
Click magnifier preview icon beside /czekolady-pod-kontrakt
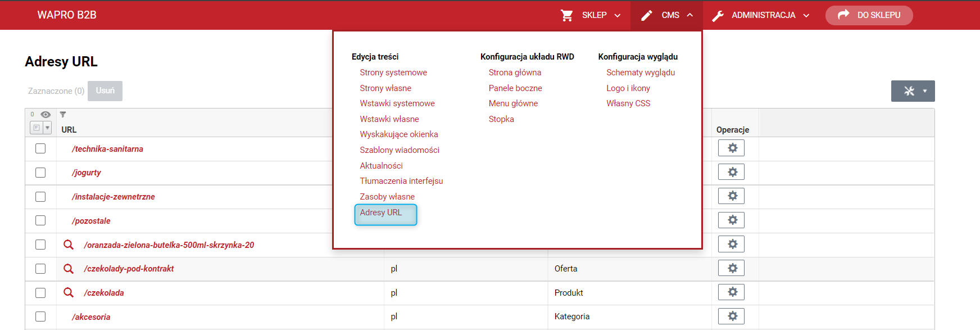point(69,269)
